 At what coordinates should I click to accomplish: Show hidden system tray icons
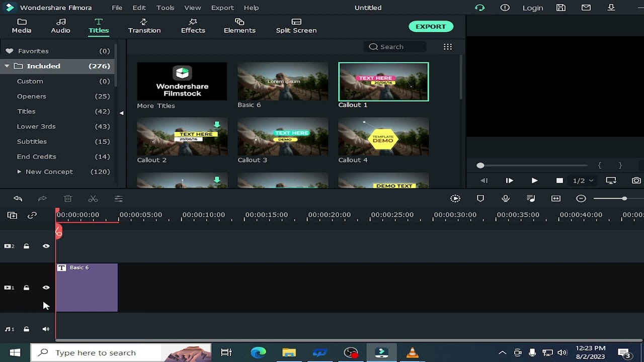(x=502, y=352)
